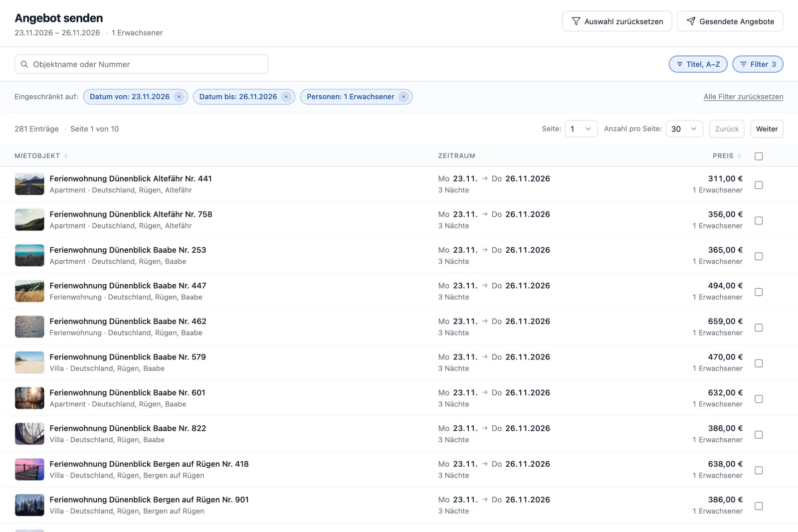The height and width of the screenshot is (532, 798).
Task: Click the MIETOBJEKT column header
Action: 37,156
